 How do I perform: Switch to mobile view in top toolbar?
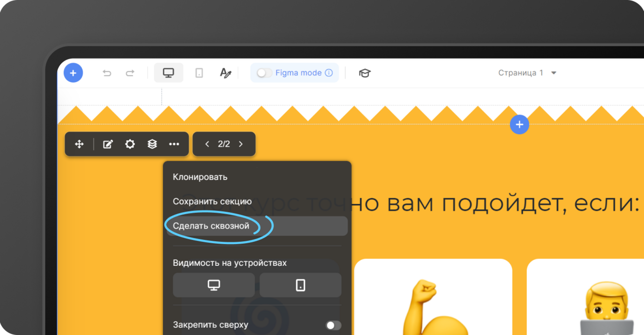tap(199, 73)
